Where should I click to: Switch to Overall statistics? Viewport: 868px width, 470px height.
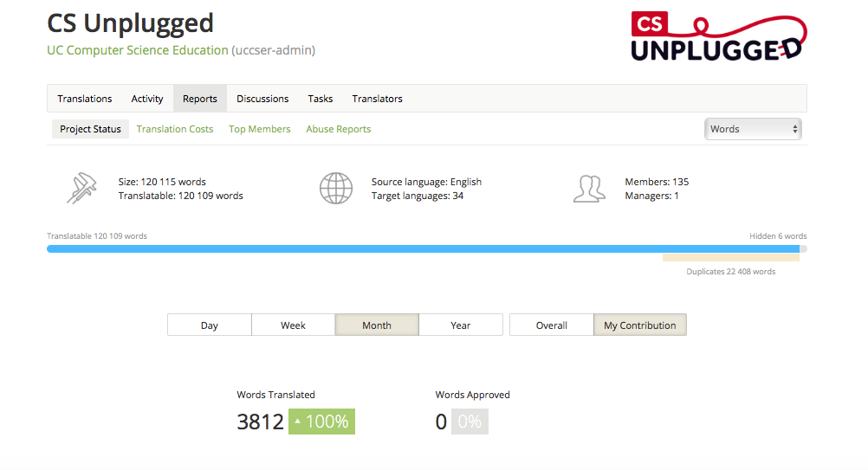551,325
